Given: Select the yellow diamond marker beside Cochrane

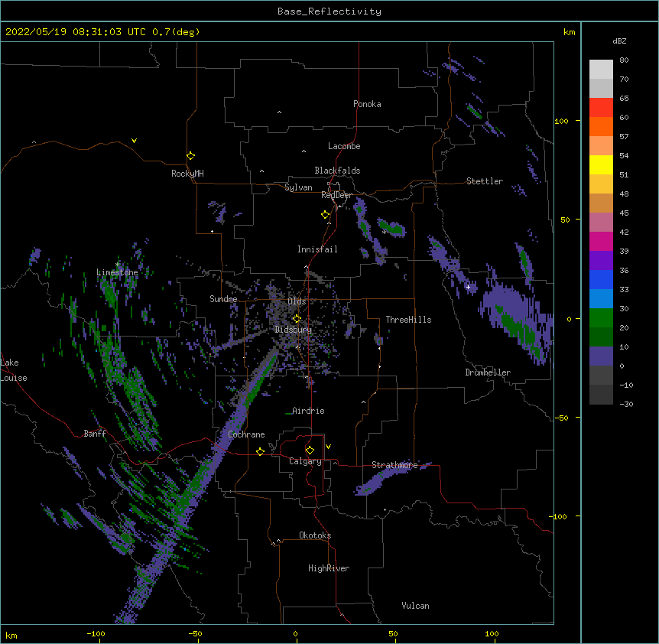Looking at the screenshot, I should (260, 451).
